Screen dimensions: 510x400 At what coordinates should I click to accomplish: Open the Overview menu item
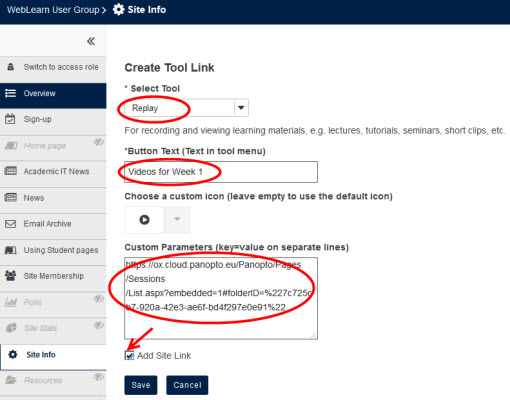point(53,94)
